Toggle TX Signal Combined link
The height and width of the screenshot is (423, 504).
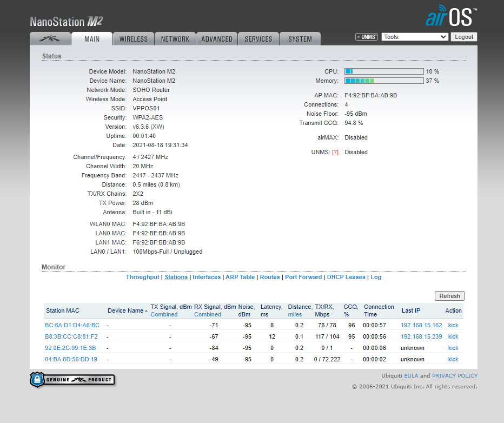click(x=164, y=314)
